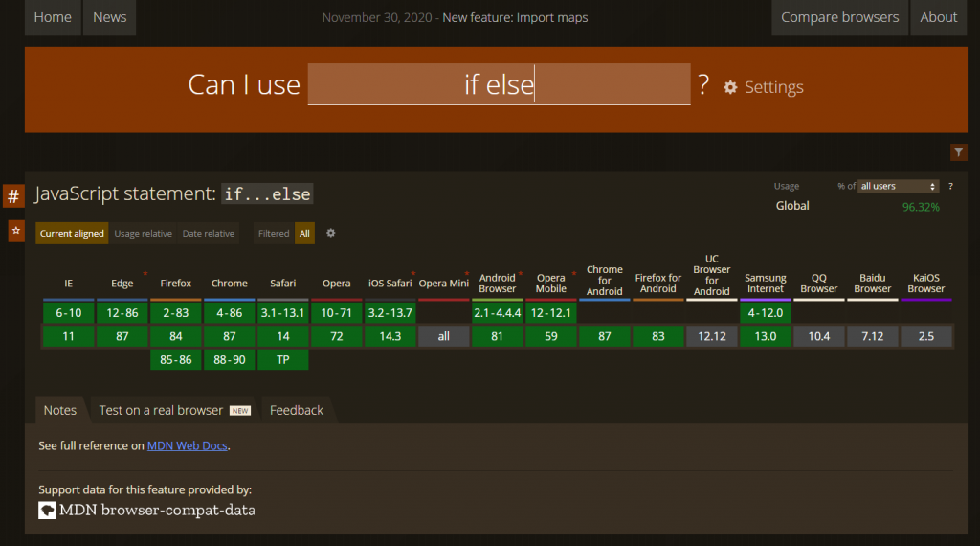
Task: Switch to the Feedback tab
Action: [297, 410]
